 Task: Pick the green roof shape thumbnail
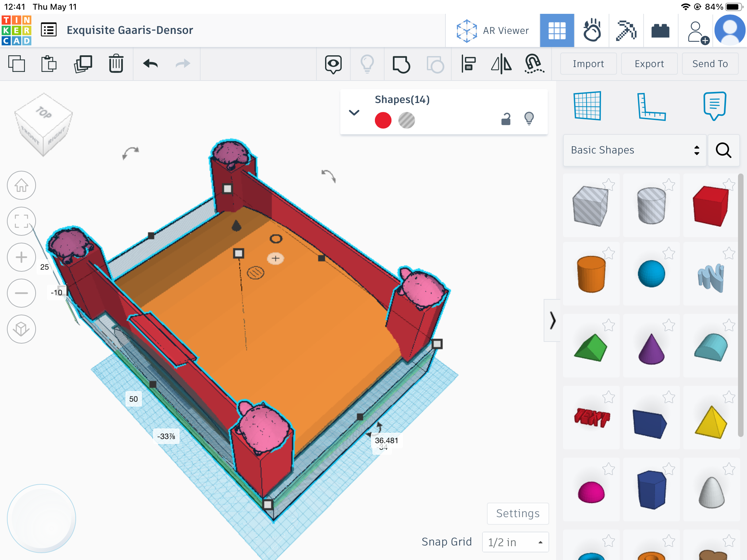pyautogui.click(x=591, y=347)
